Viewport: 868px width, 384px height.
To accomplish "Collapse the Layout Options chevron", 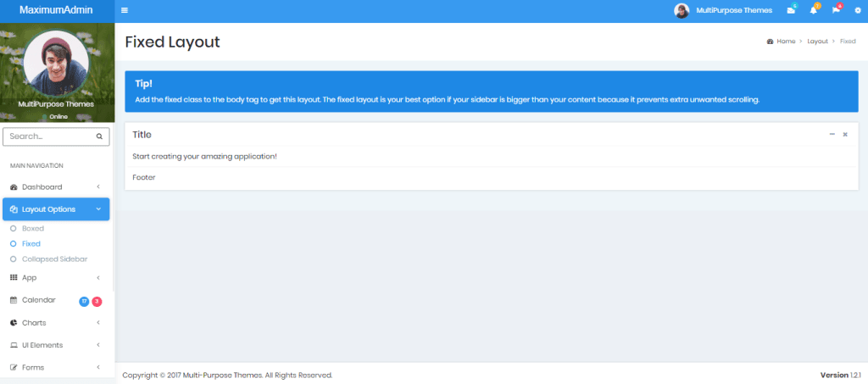I will [x=98, y=209].
